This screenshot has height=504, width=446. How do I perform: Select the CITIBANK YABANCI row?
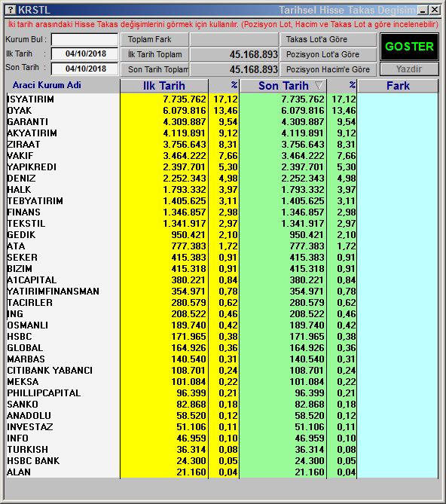(x=222, y=371)
